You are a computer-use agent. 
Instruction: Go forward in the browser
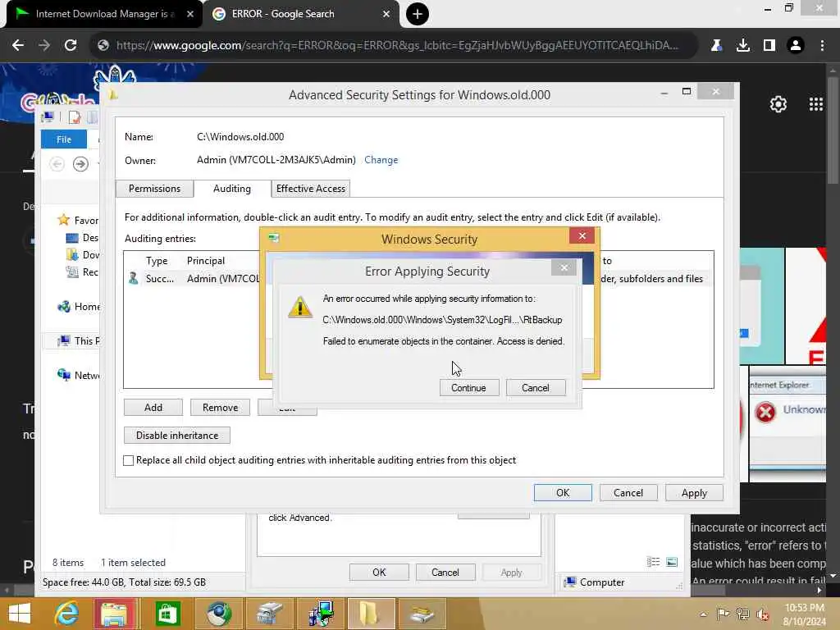click(x=44, y=46)
